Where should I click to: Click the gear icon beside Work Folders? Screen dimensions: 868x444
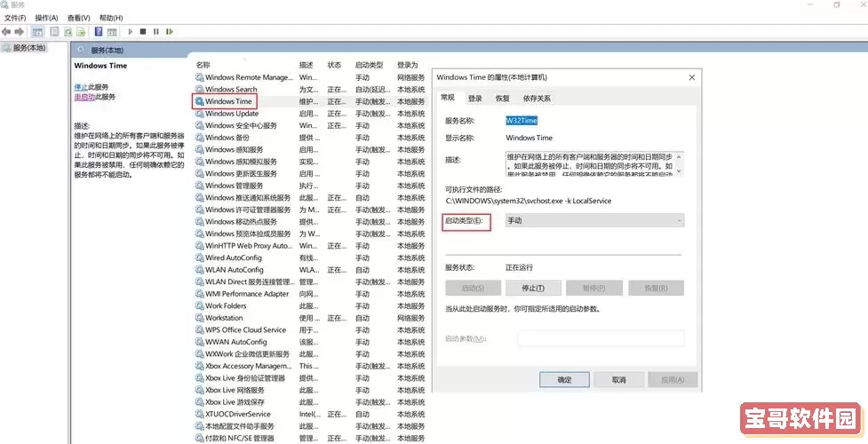point(199,305)
